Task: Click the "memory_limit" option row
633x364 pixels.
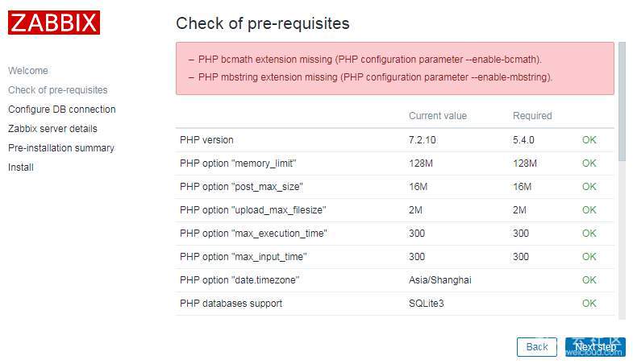Action: (238, 163)
